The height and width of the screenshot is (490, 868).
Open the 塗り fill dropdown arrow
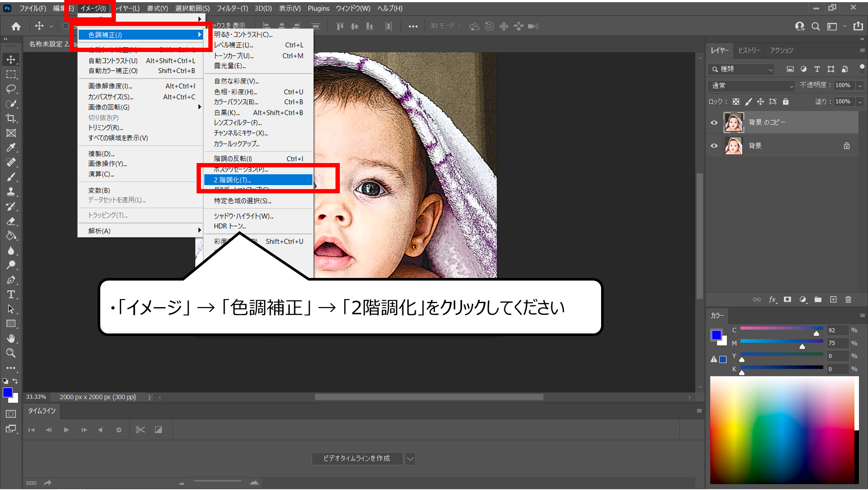[860, 101]
